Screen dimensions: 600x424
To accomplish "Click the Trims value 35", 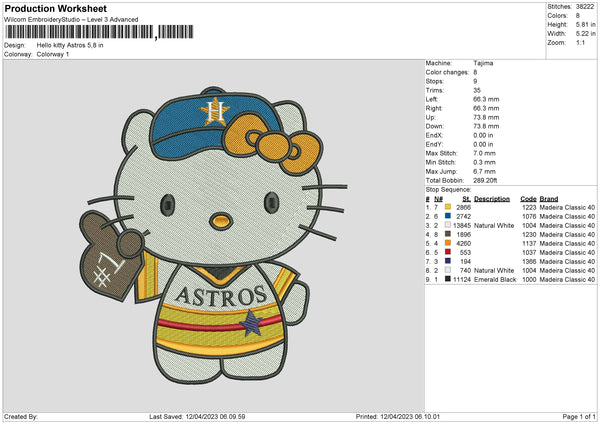I will tap(477, 90).
